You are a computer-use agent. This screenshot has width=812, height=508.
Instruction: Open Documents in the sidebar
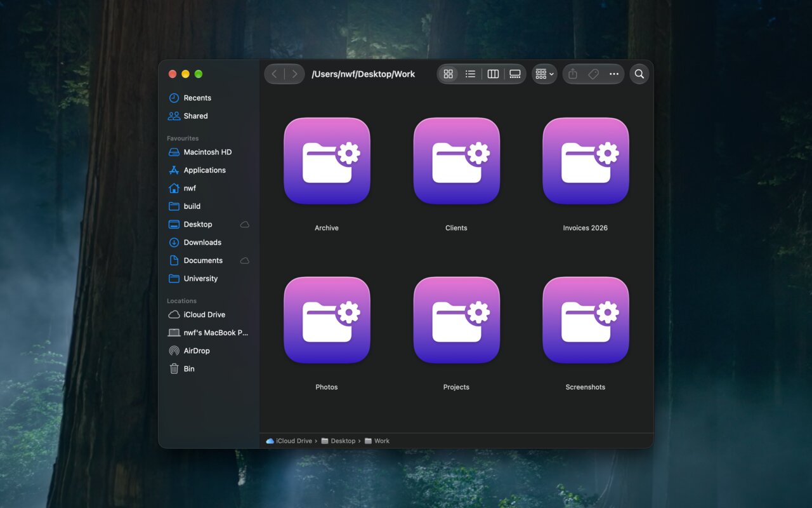coord(209,260)
